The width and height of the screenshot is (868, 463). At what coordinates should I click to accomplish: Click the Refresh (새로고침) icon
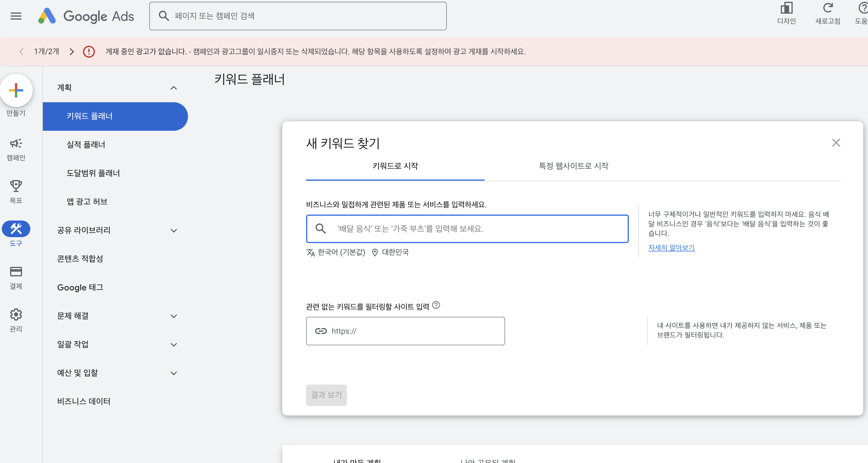point(828,8)
